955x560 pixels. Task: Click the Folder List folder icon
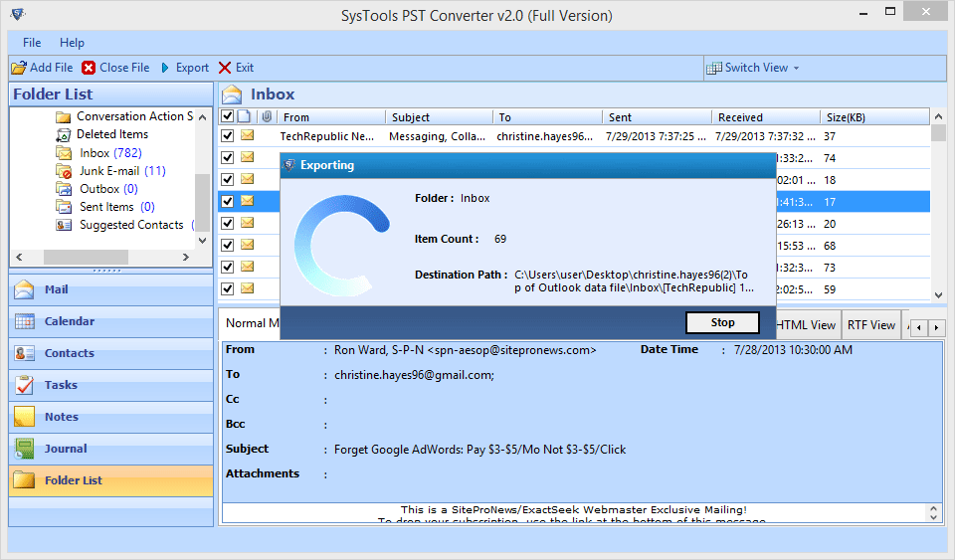coord(24,480)
